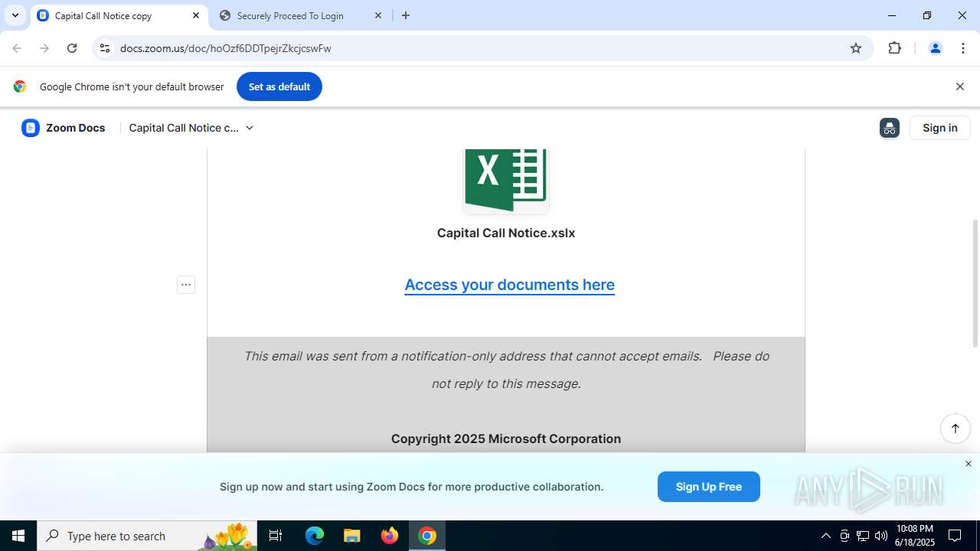The width and height of the screenshot is (980, 551).
Task: Launch Microsoft Edge from taskbar
Action: pos(315,536)
